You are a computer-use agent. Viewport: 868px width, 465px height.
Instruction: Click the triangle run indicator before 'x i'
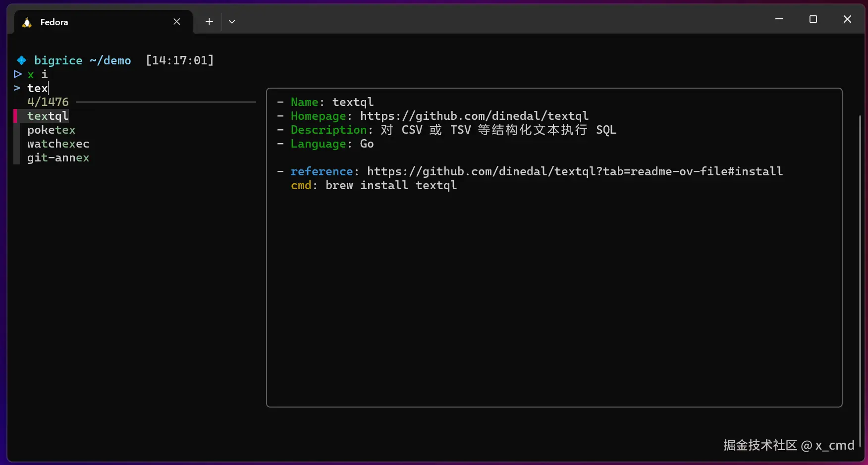[x=17, y=74]
